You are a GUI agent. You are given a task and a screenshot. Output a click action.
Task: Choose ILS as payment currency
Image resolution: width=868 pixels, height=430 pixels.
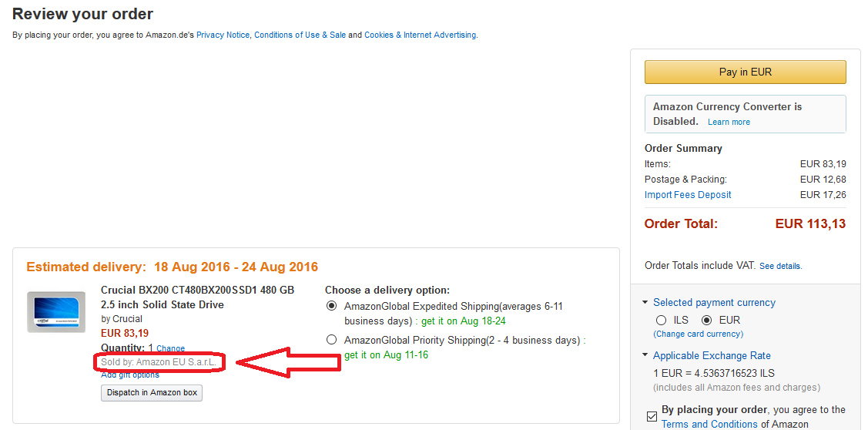[x=661, y=320]
